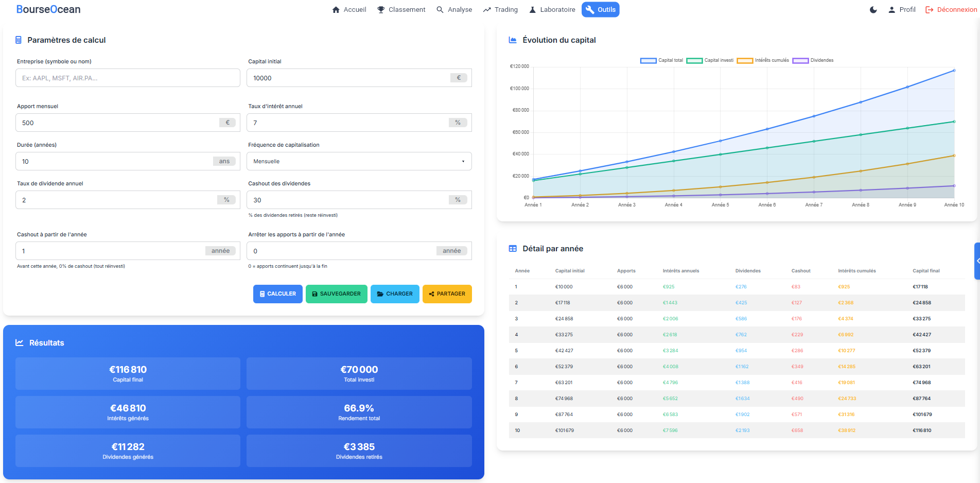Click the Capital initial field

pos(359,78)
